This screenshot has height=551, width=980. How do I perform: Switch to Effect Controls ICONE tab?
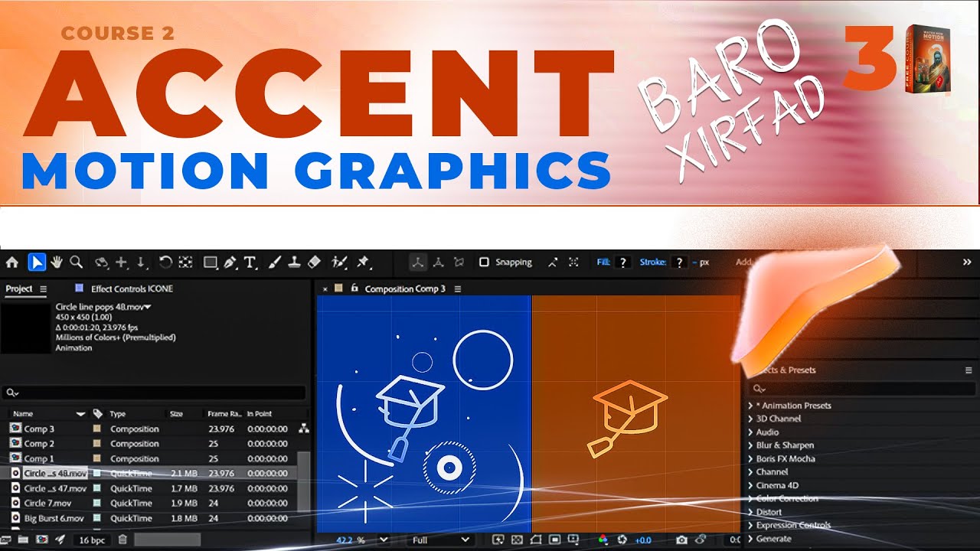[x=132, y=289]
